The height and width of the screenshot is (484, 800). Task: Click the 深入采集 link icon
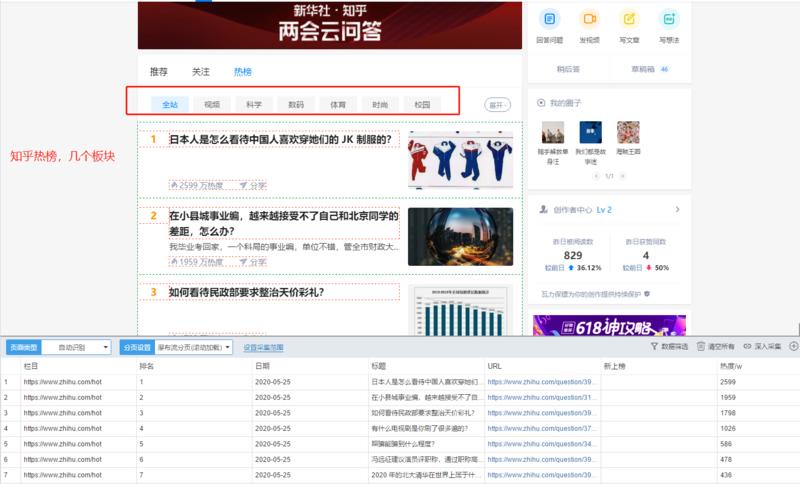tap(747, 346)
